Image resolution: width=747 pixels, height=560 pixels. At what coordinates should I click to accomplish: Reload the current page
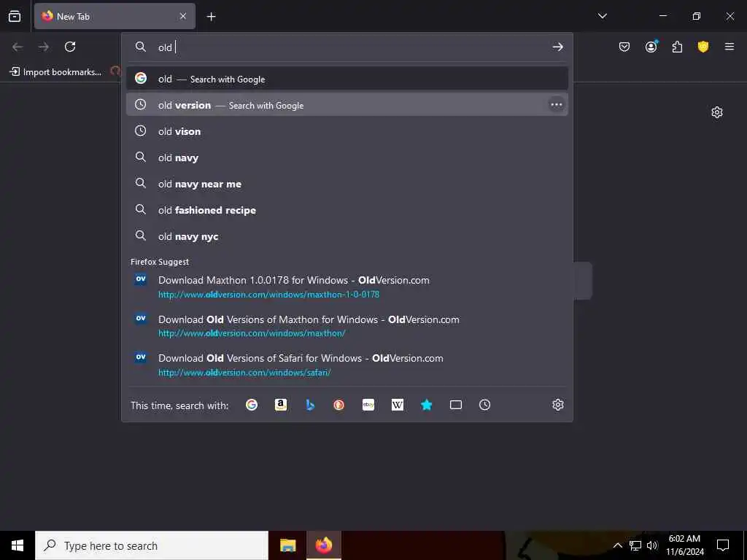[70, 47]
